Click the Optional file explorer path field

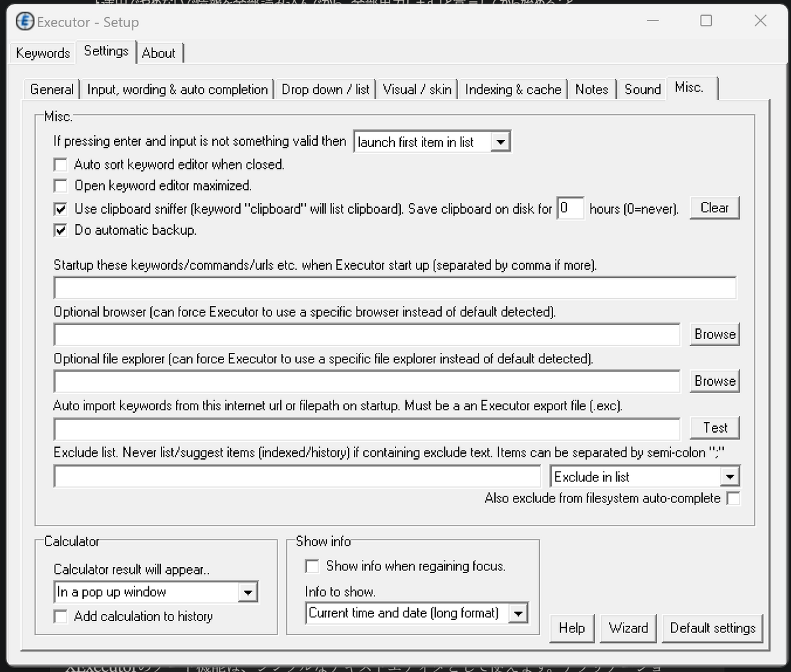[x=366, y=381]
